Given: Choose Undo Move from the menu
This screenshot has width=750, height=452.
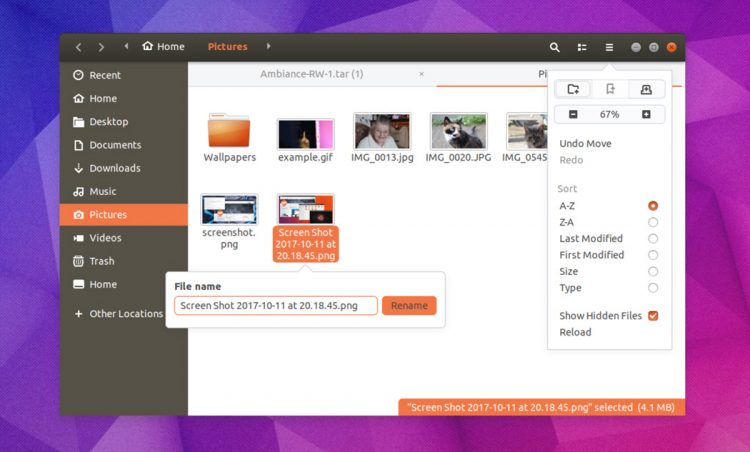Looking at the screenshot, I should pos(585,144).
